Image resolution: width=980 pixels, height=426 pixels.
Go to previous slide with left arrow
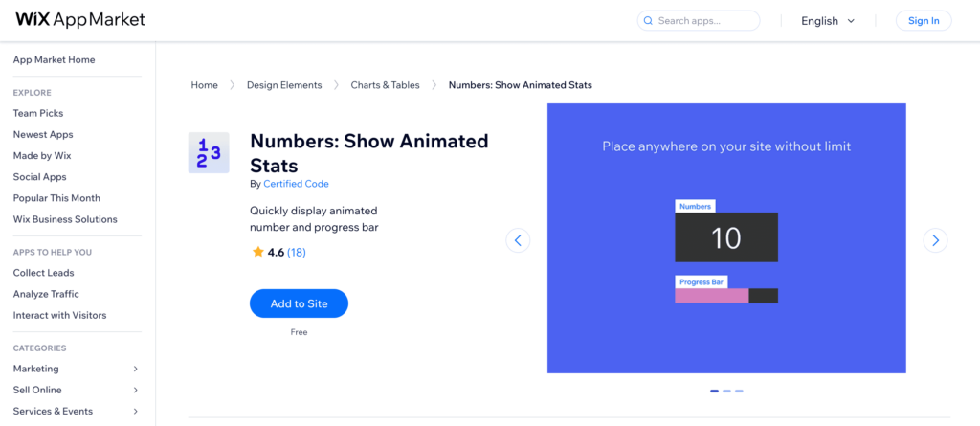tap(518, 240)
